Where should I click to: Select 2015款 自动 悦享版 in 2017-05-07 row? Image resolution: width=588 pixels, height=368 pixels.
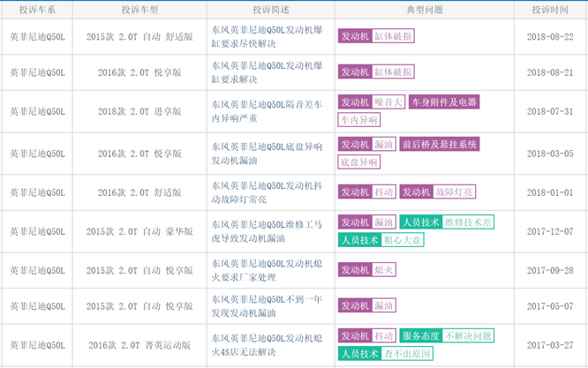pyautogui.click(x=139, y=306)
